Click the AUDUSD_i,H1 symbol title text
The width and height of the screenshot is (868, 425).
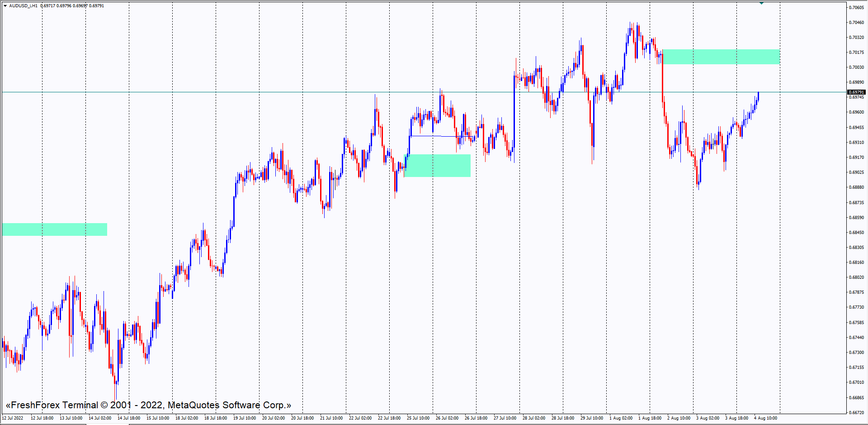click(24, 6)
